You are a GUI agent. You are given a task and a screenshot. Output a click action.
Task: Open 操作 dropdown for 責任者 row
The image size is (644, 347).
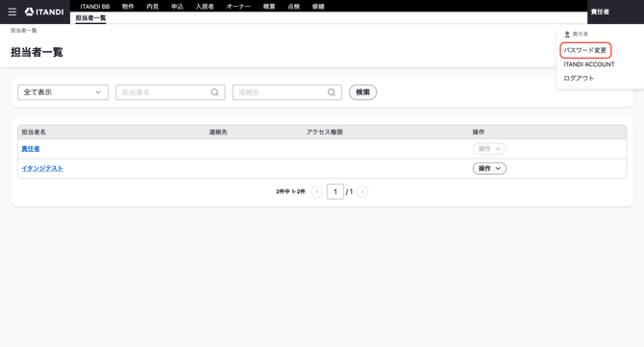coord(489,149)
